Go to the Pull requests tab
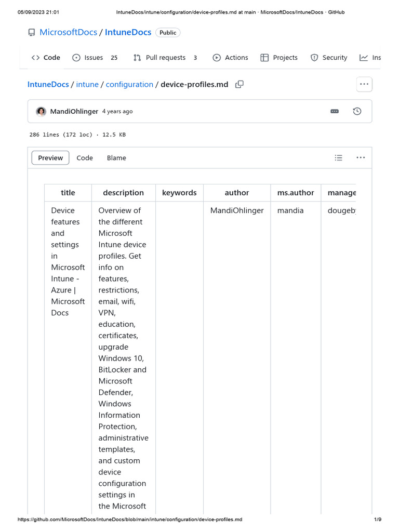The height and width of the screenshot is (532, 399). pos(165,58)
